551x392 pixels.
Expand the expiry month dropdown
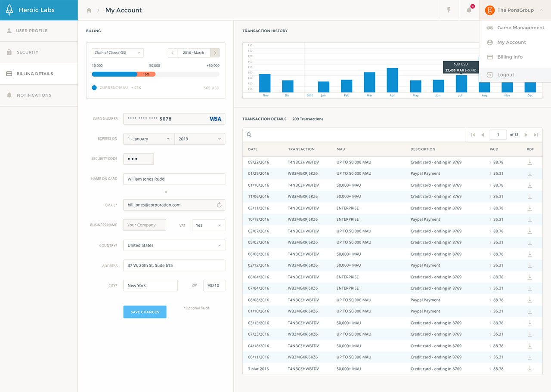149,139
